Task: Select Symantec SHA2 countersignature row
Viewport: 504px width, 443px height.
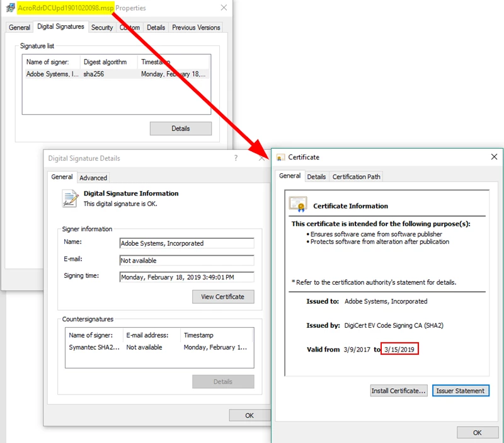Action: (x=159, y=347)
